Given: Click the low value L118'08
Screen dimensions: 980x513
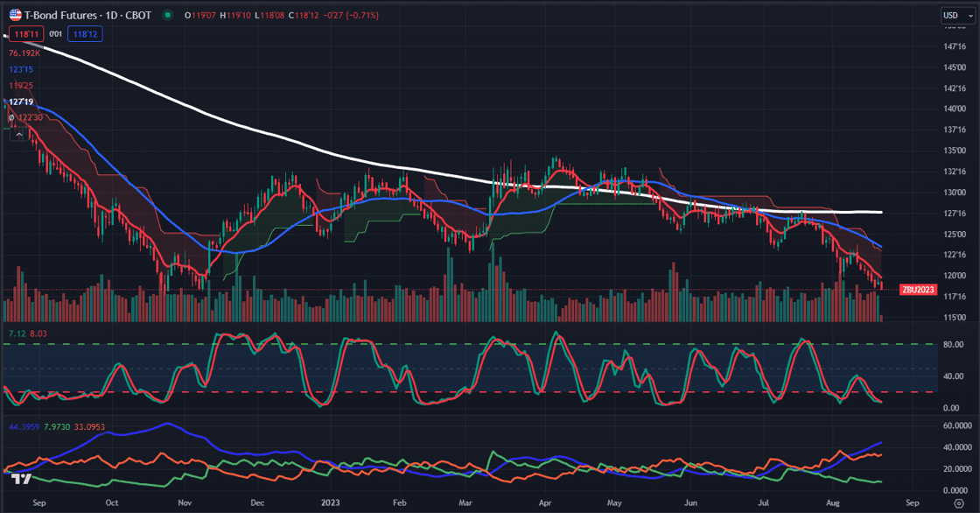Looking at the screenshot, I should [269, 15].
